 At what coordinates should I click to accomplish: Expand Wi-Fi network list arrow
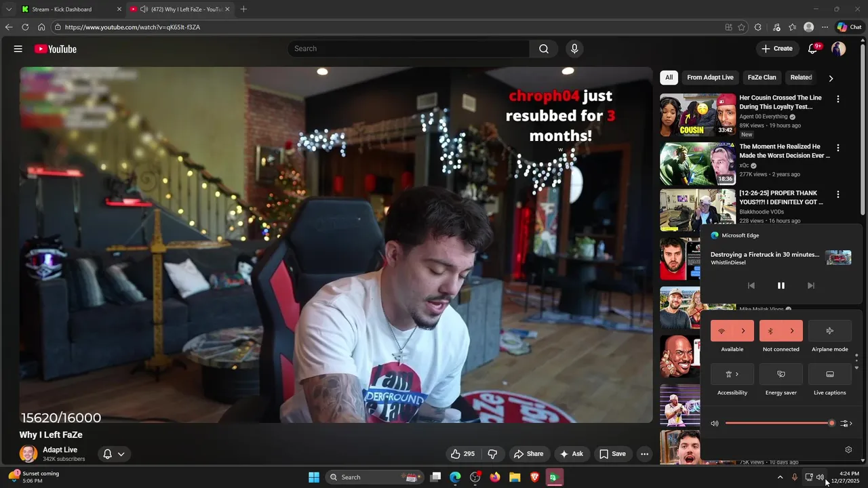[x=743, y=331]
